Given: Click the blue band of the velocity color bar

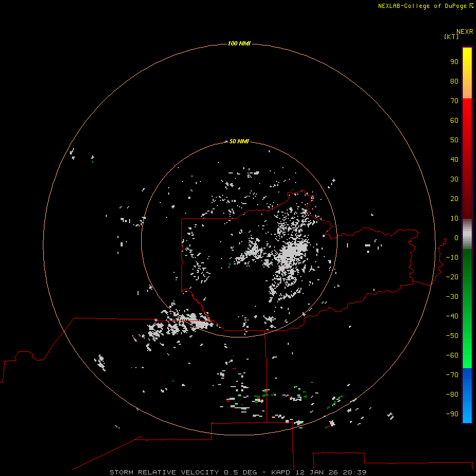Looking at the screenshot, I should click(x=467, y=396).
